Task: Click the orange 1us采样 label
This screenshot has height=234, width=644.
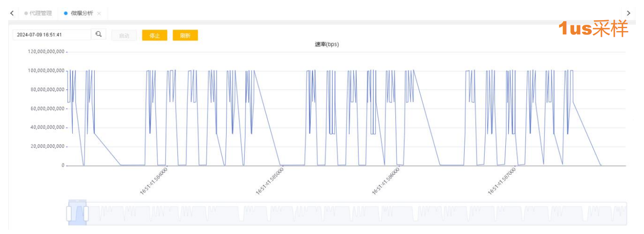Action: (x=593, y=29)
